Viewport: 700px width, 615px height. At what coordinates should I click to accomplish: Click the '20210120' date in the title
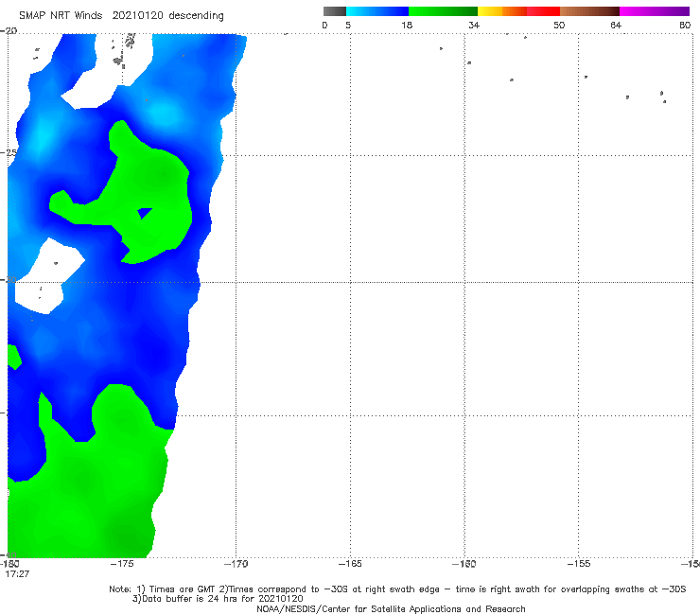click(x=137, y=15)
